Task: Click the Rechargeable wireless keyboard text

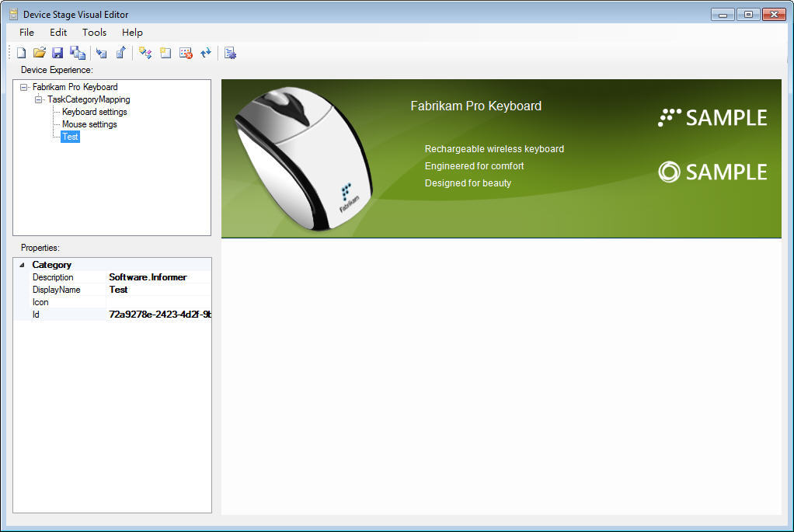Action: 494,149
